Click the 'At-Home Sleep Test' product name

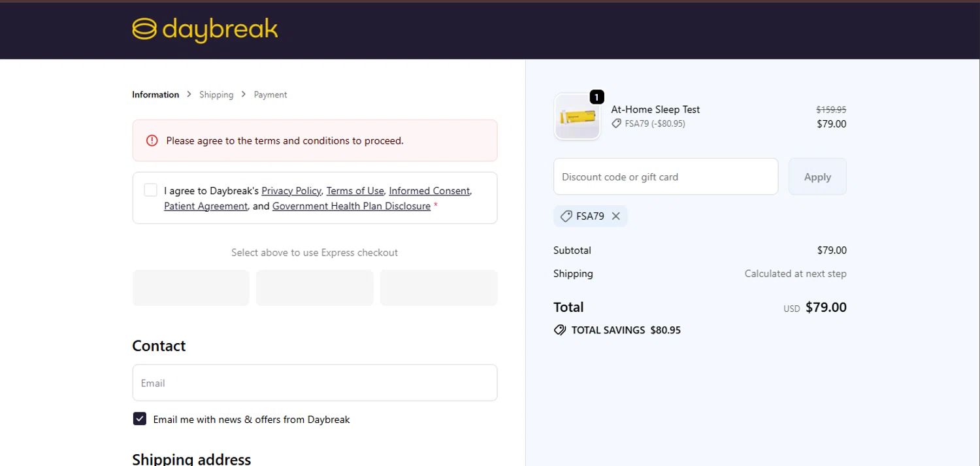655,110
